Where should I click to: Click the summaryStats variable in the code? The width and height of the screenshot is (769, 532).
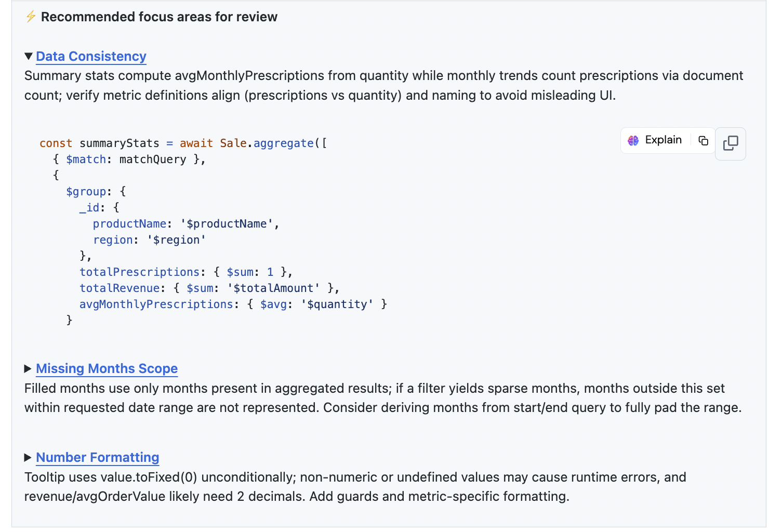[119, 143]
